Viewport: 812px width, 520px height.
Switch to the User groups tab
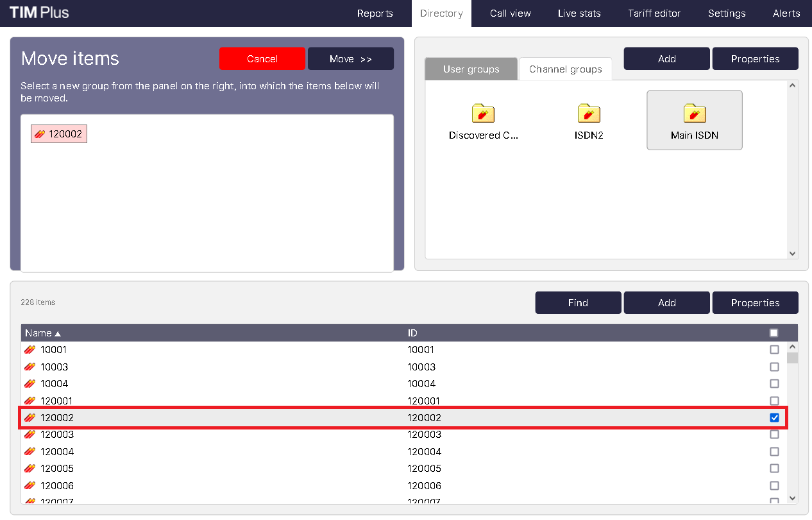click(471, 69)
